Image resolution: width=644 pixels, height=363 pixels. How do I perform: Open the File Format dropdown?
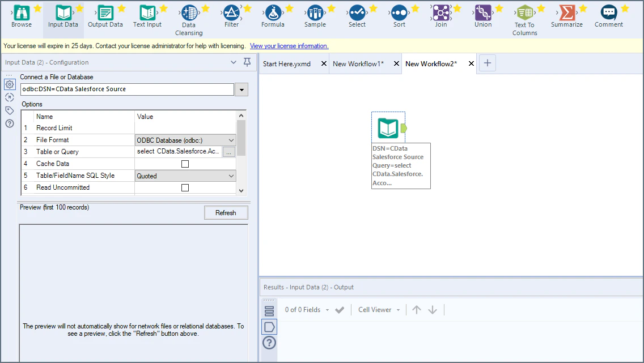231,139
